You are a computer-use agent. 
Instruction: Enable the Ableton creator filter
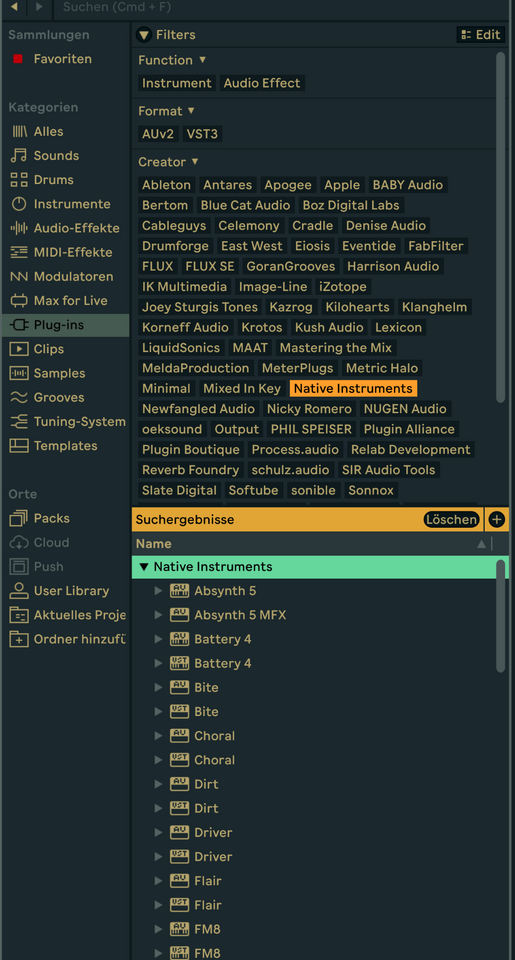(167, 185)
